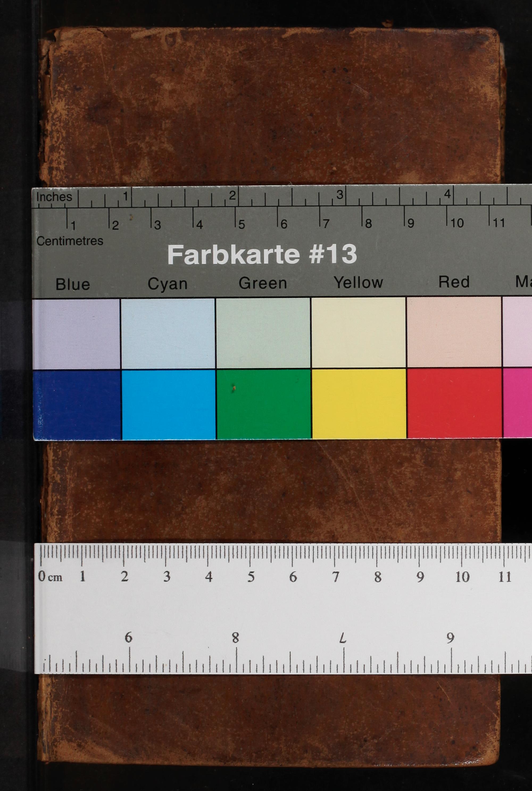532x791 pixels.
Task: Click the pale lavender blue tint square
Action: [x=76, y=334]
